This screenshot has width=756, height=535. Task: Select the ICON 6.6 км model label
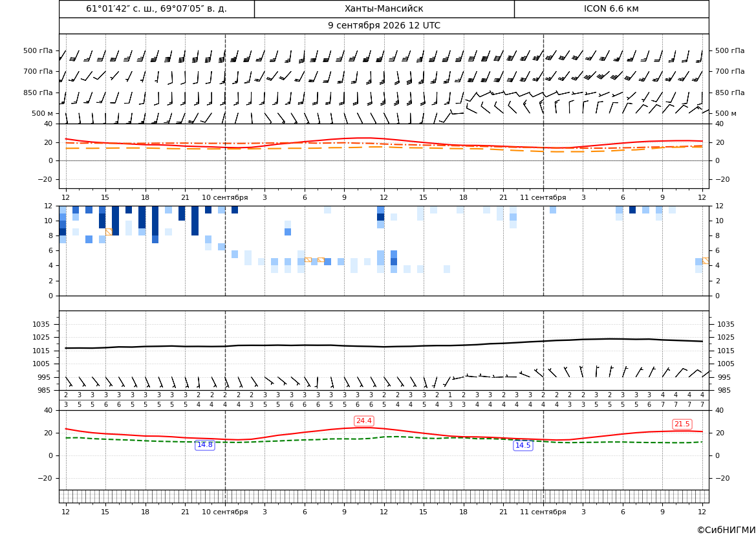[611, 8]
